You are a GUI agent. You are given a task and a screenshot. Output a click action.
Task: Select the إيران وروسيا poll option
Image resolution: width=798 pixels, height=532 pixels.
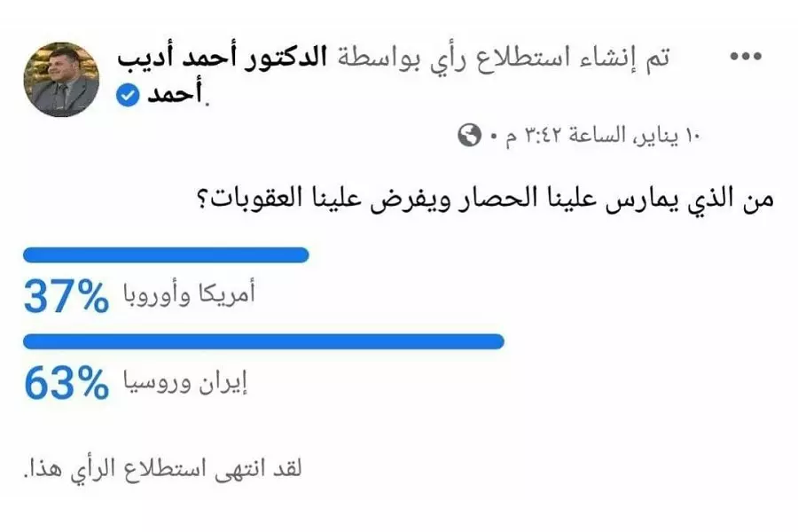(x=184, y=381)
